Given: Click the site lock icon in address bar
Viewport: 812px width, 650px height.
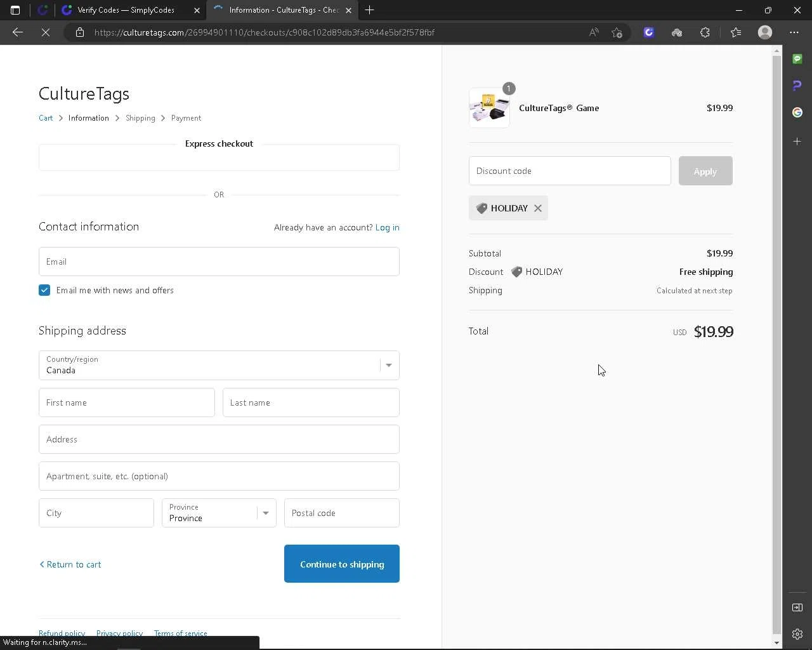Looking at the screenshot, I should [x=80, y=32].
